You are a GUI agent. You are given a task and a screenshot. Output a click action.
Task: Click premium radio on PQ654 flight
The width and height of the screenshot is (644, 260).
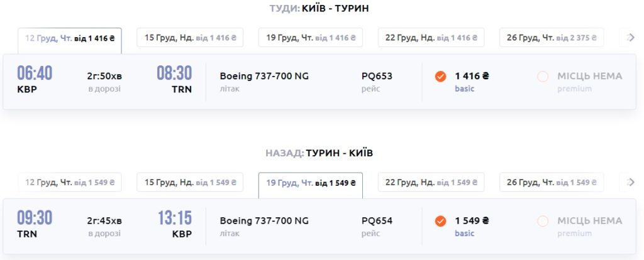coord(543,221)
